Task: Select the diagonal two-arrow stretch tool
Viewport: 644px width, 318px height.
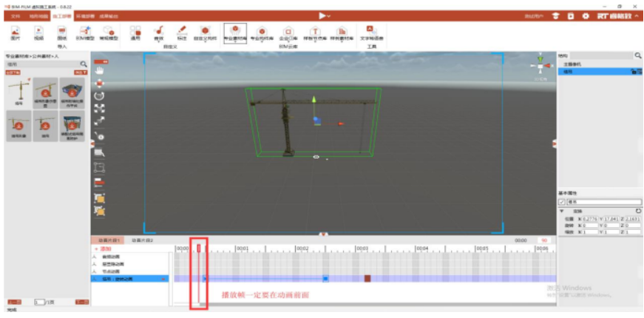Action: [x=99, y=121]
